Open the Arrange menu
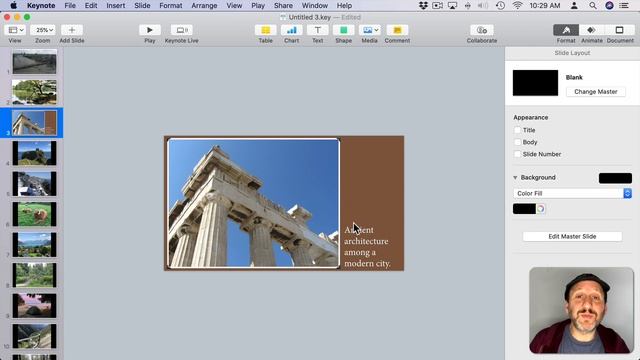This screenshot has height=360, width=640. point(204,5)
